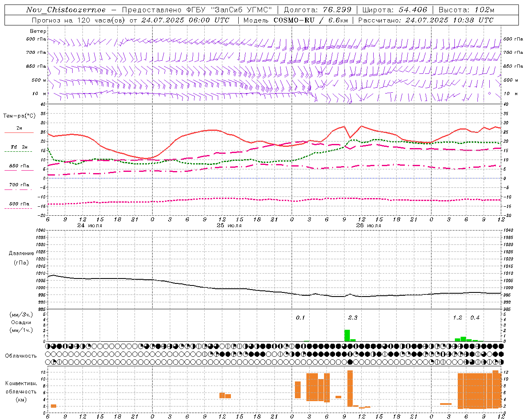This screenshot has width=525, height=420.
Task: Click the 0.4 precipitation total value
Action: [x=475, y=317]
